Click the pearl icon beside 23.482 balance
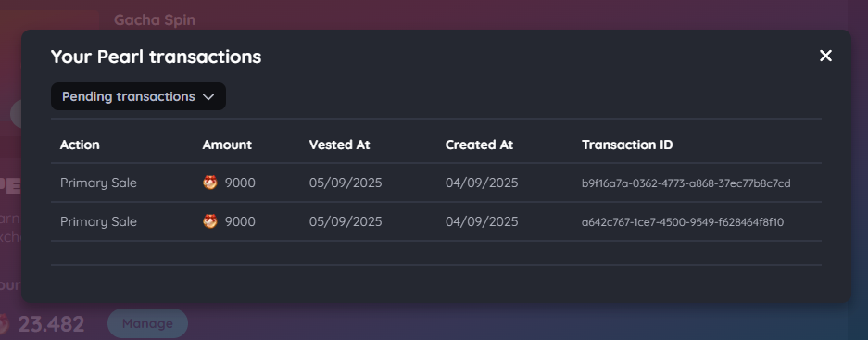Screen dimensions: 868x340 (x=4, y=324)
